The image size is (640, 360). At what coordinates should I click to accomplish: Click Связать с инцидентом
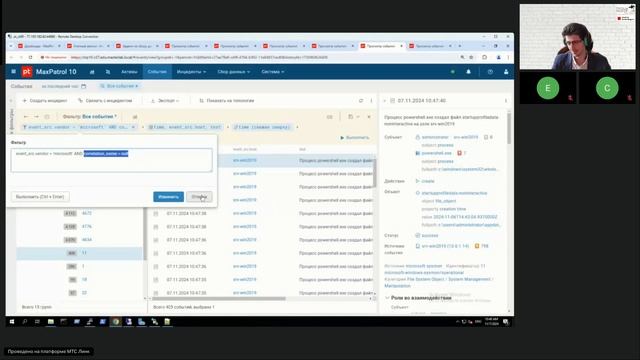tap(105, 100)
